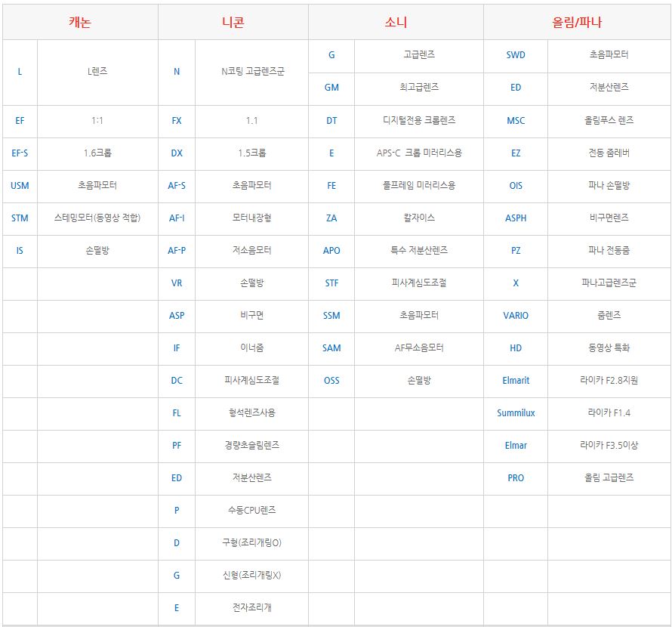Select the 'ASPH' code

(516, 218)
